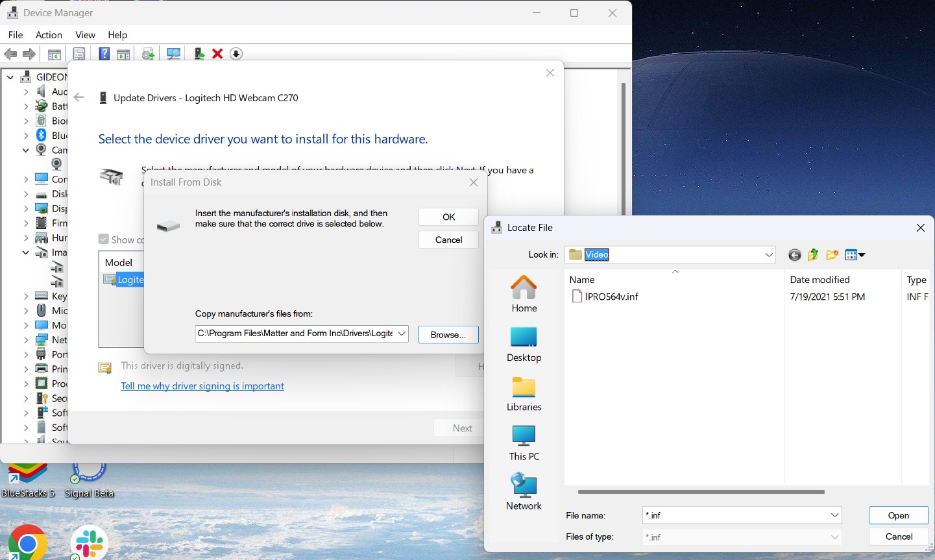Click Open in the Locate File dialog
This screenshot has height=560, width=935.
pos(899,515)
